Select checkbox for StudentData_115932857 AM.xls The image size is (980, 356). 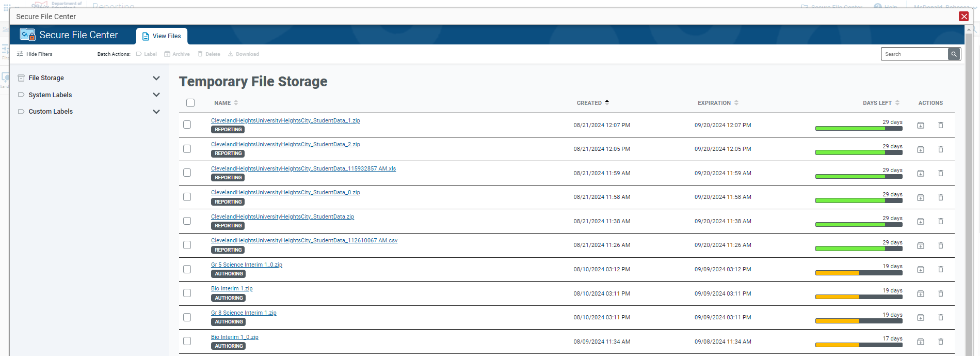point(187,173)
